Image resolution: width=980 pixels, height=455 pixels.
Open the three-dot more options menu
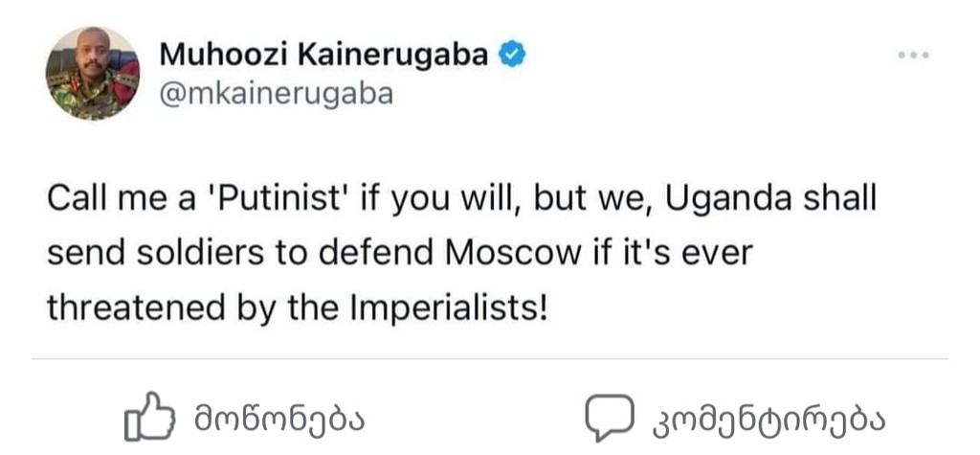[x=914, y=56]
